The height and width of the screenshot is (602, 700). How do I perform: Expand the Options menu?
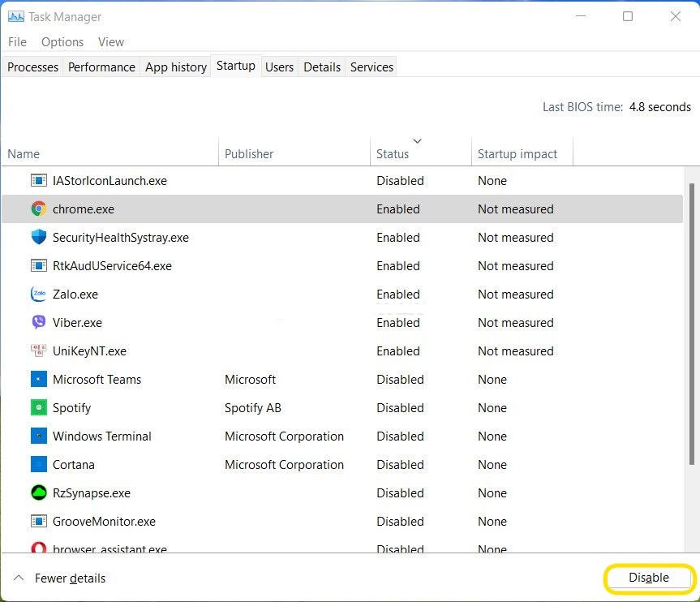pos(62,41)
